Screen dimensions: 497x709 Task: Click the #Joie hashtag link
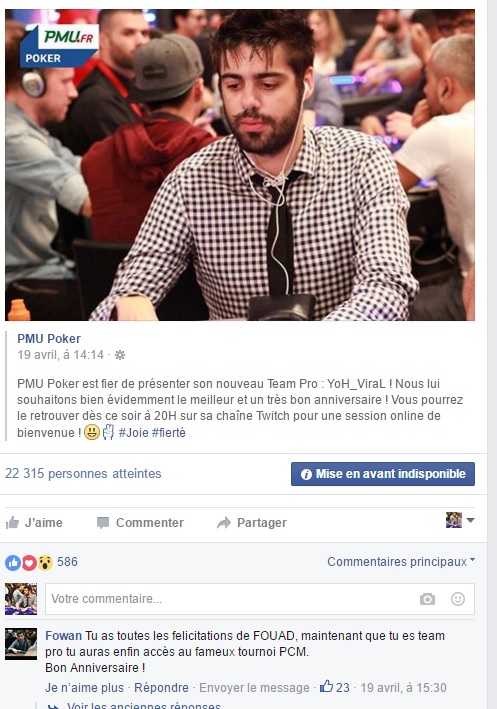pos(133,433)
